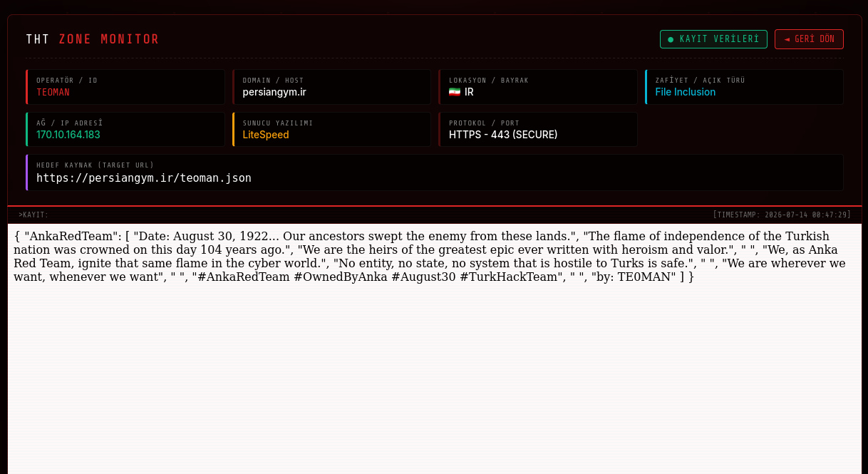Viewport: 868px width, 474px height.
Task: Go back with GERİ DÖN button
Action: 809,39
